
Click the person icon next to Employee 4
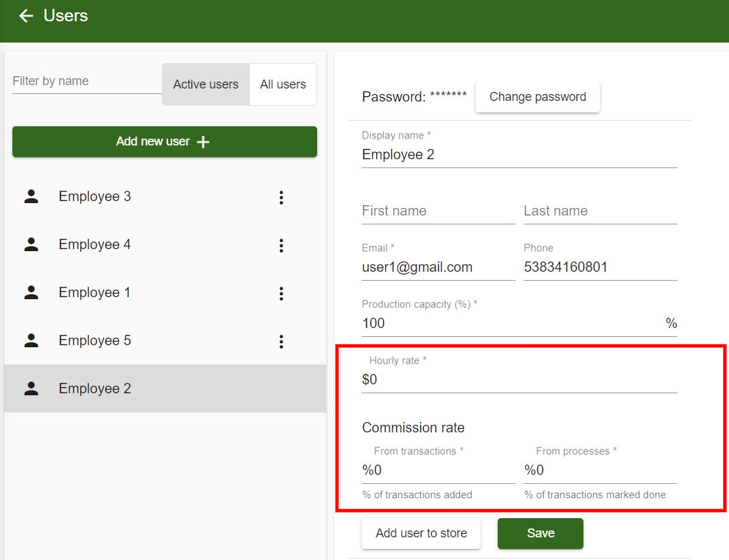pos(31,244)
